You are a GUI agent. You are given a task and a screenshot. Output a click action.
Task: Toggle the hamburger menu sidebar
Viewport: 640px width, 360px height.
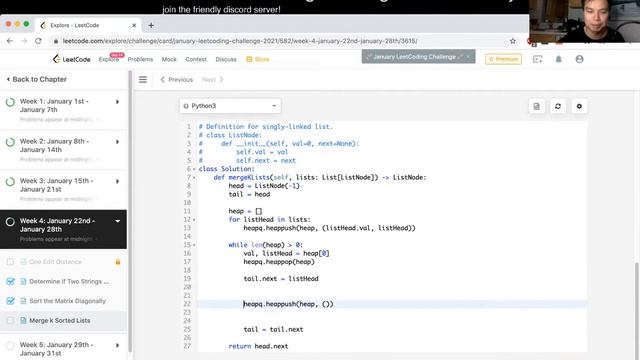pos(143,80)
